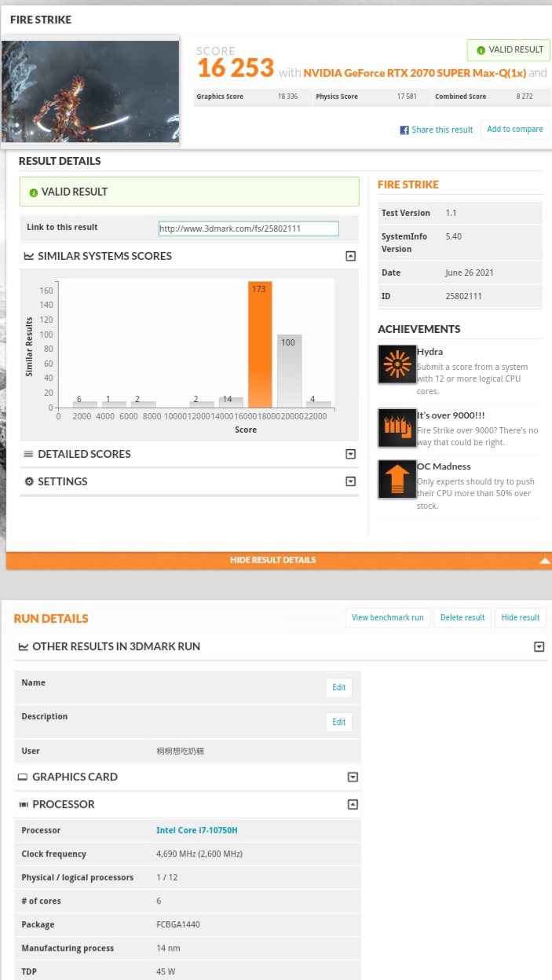Click Share this result link
Image resolution: width=552 pixels, height=980 pixels.
click(x=442, y=130)
